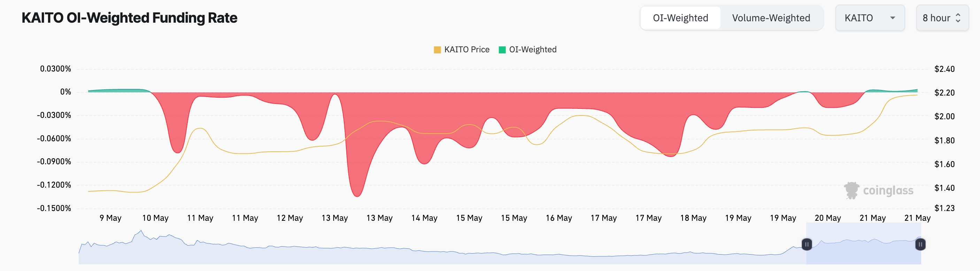
Task: Click the yellow KAITO Price legend swatch
Action: 437,50
